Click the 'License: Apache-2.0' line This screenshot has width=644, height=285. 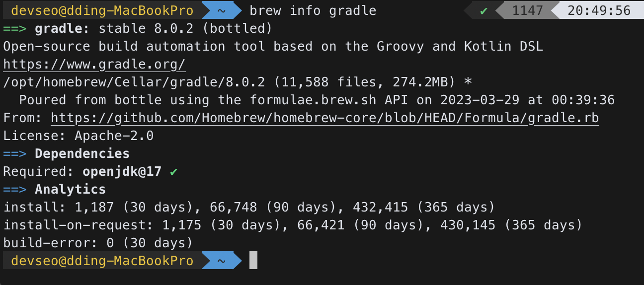tap(79, 136)
